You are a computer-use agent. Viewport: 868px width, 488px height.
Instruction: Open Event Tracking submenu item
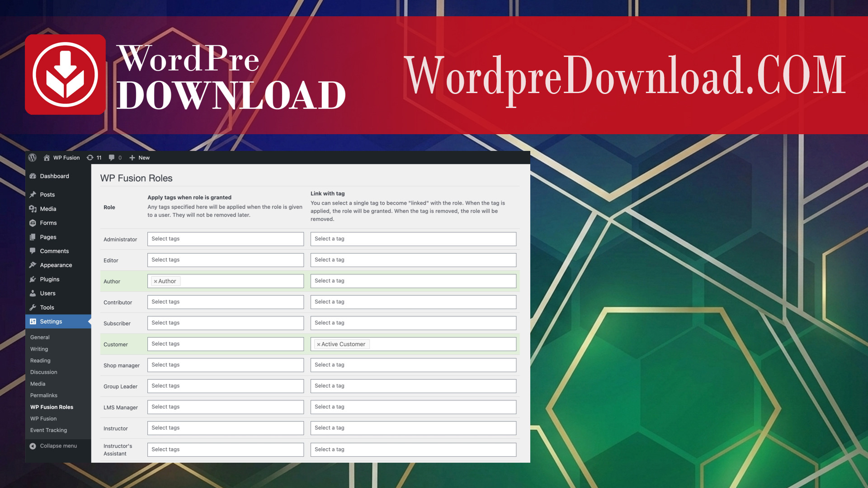pos(48,430)
